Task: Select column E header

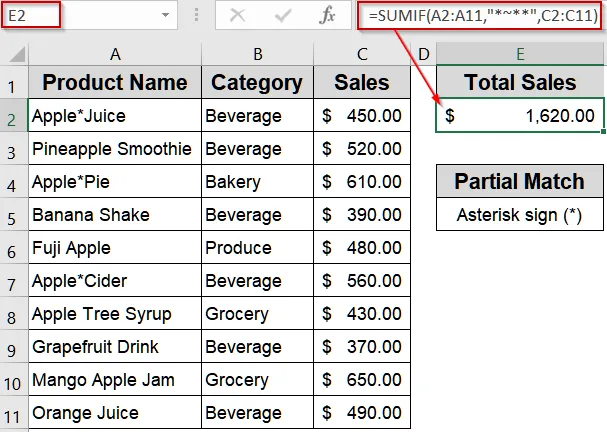Action: tap(520, 55)
